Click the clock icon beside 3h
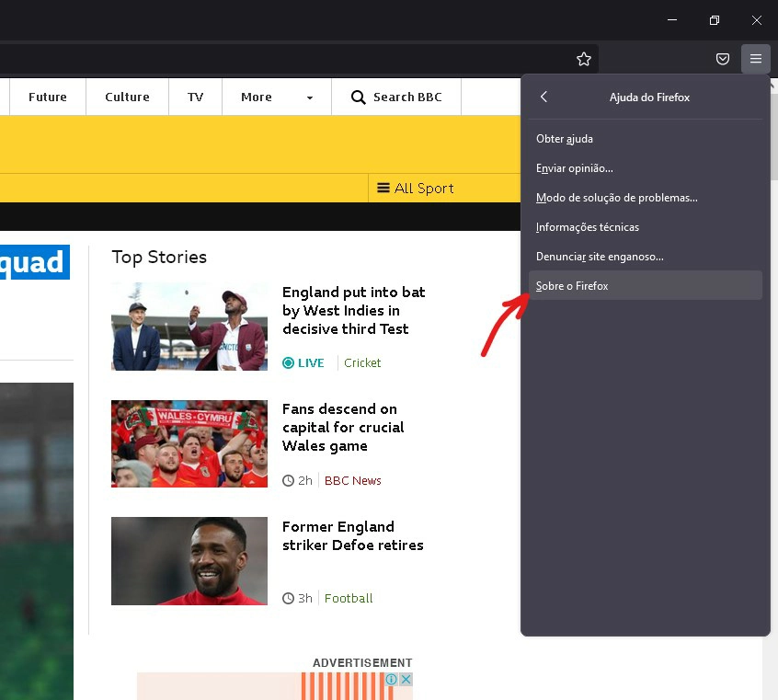This screenshot has width=778, height=700. [288, 598]
